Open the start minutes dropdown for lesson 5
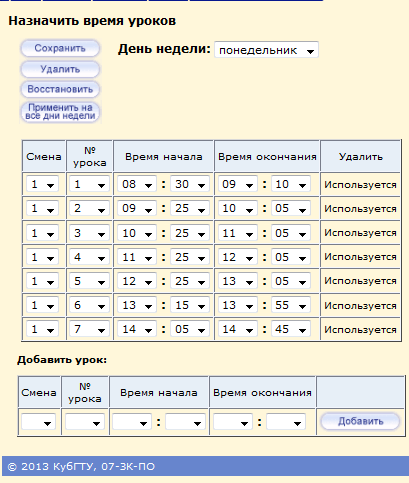The image size is (409, 483). click(x=190, y=281)
